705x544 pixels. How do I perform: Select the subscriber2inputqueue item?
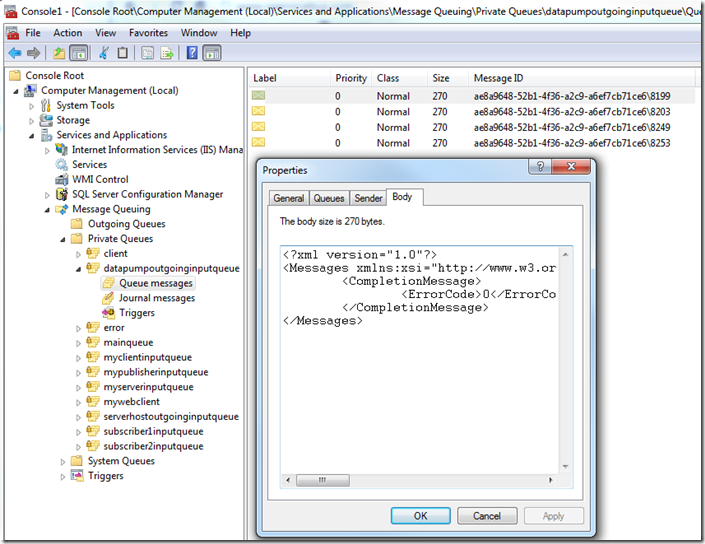click(x=153, y=446)
